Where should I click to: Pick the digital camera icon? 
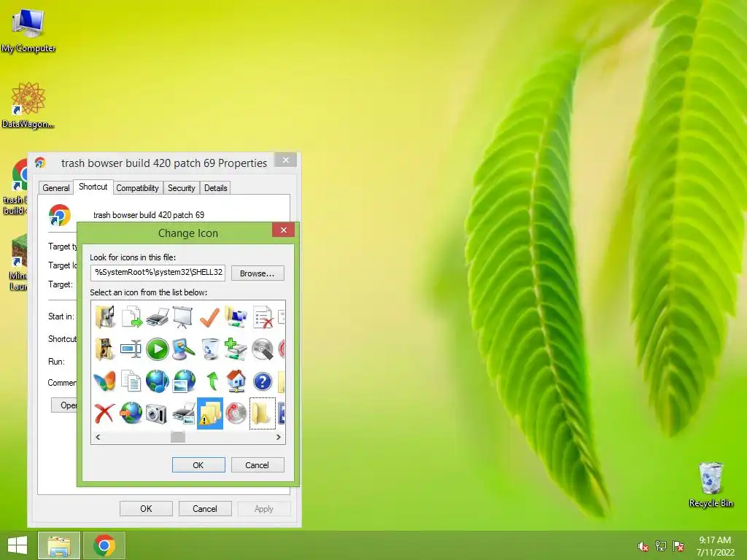pyautogui.click(x=156, y=413)
